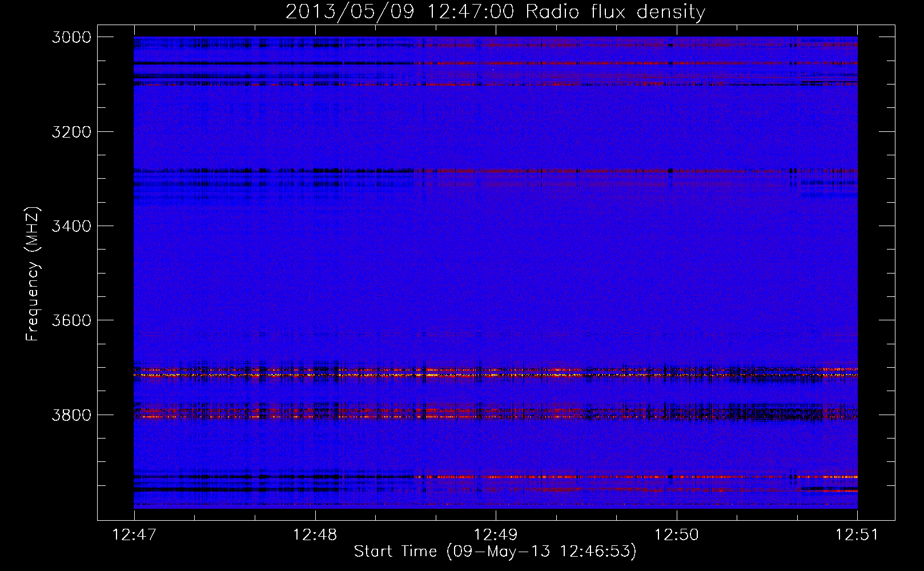
Task: Click the 3200 frequency tick label
Action: point(71,132)
